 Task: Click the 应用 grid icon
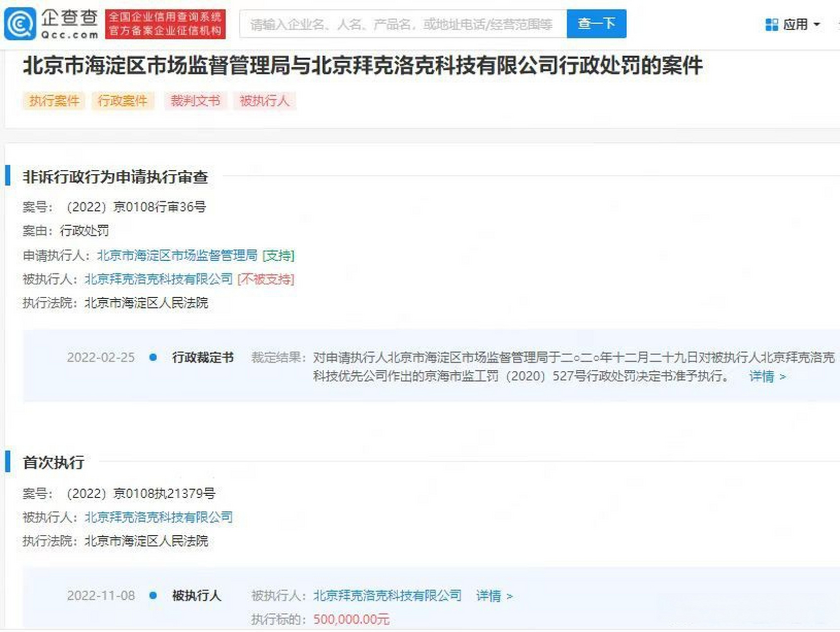[771, 24]
